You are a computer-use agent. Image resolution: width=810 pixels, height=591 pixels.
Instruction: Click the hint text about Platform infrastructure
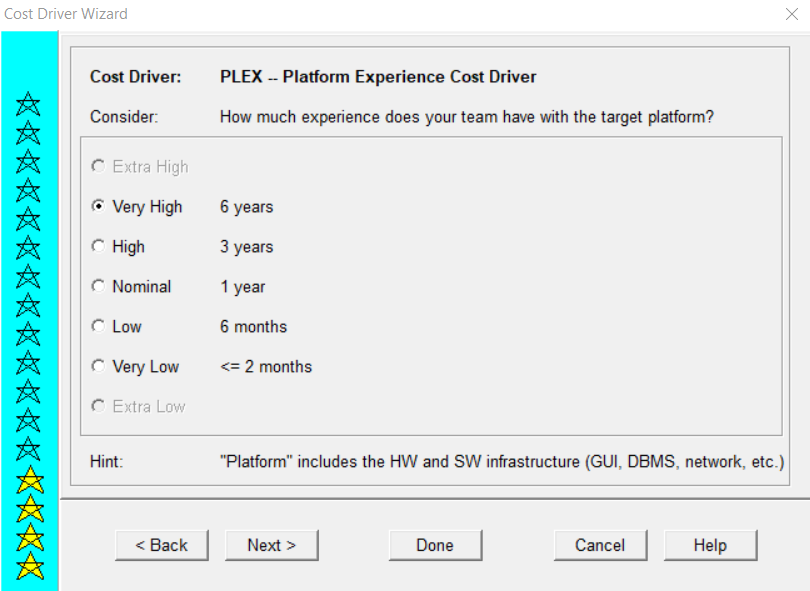click(502, 461)
